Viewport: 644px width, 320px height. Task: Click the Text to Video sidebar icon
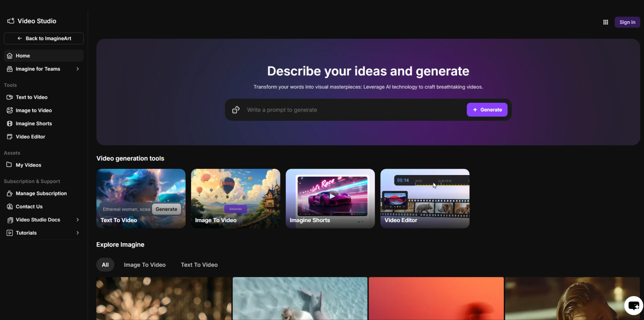(10, 97)
